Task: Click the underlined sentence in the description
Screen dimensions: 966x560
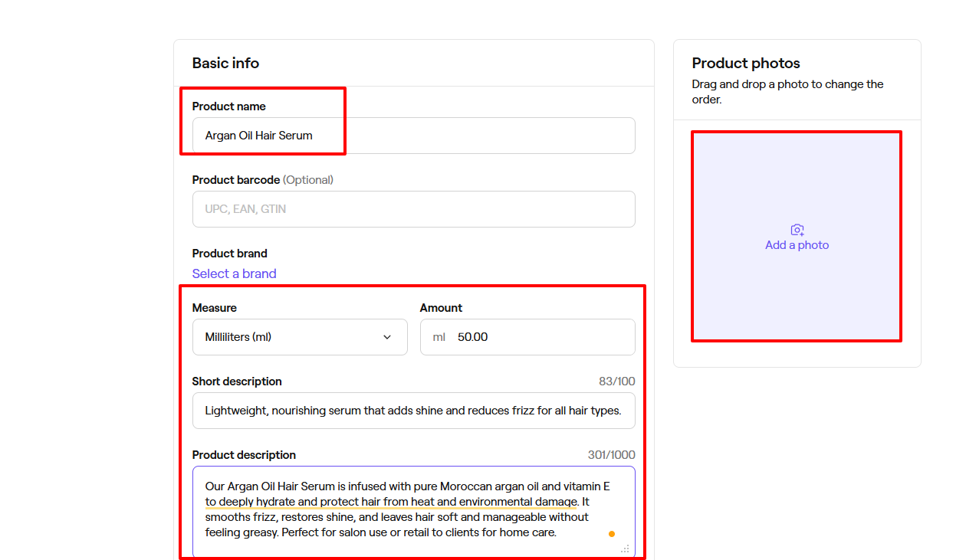Action: [391, 501]
